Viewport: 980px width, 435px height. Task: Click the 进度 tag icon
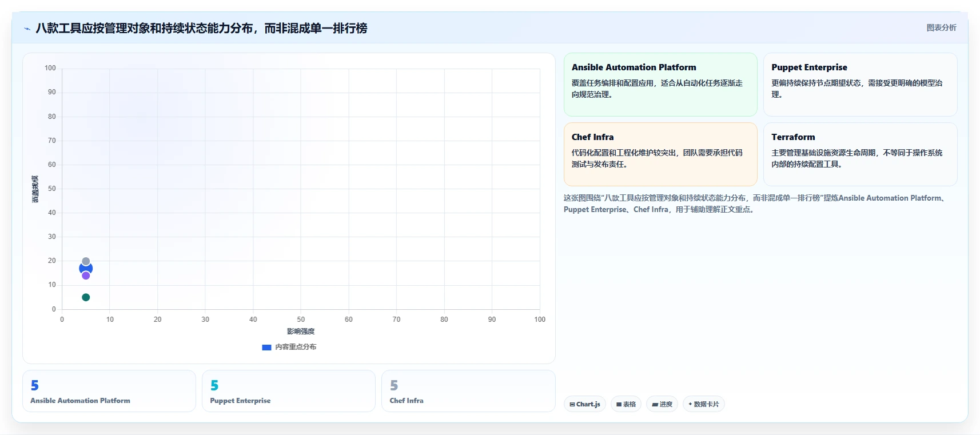[x=655, y=404]
